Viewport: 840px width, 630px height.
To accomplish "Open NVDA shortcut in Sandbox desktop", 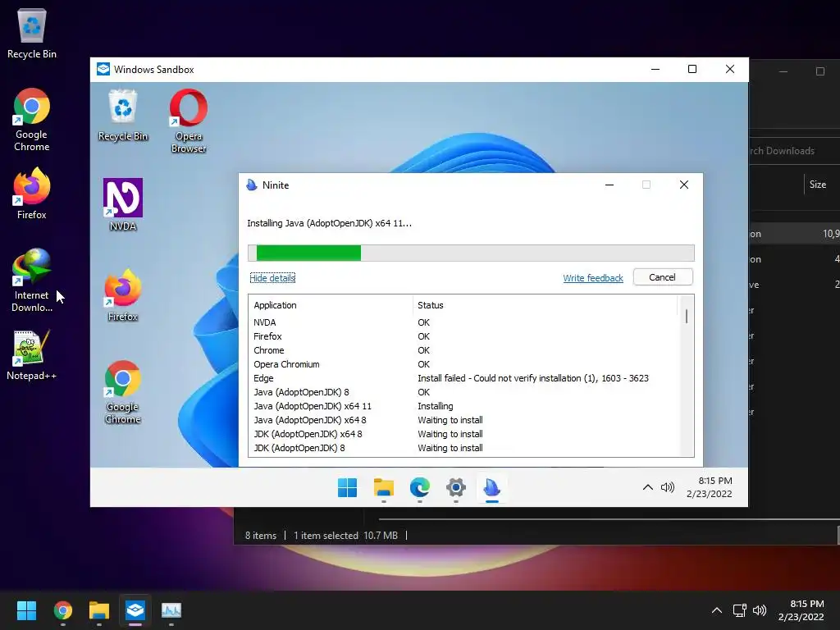I will tap(123, 204).
